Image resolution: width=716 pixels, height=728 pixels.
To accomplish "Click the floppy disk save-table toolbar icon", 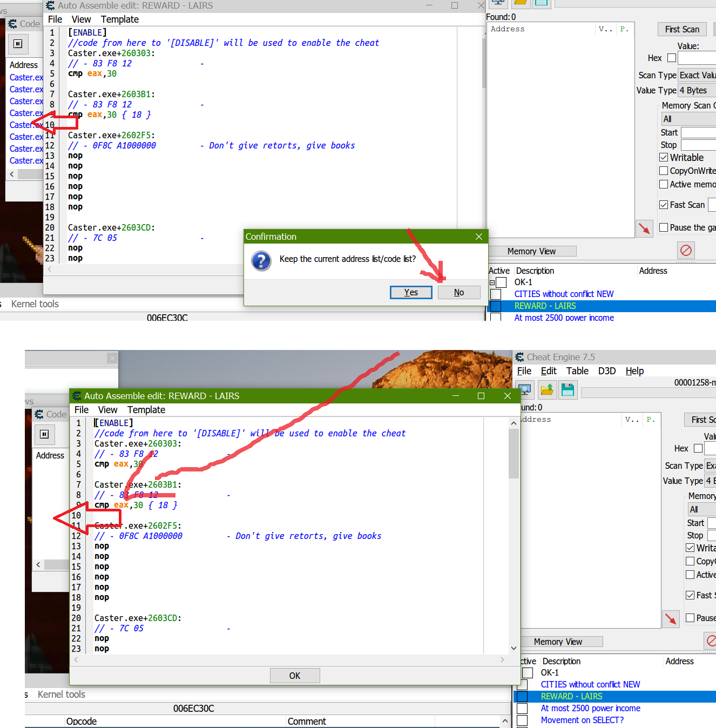I will coord(568,389).
